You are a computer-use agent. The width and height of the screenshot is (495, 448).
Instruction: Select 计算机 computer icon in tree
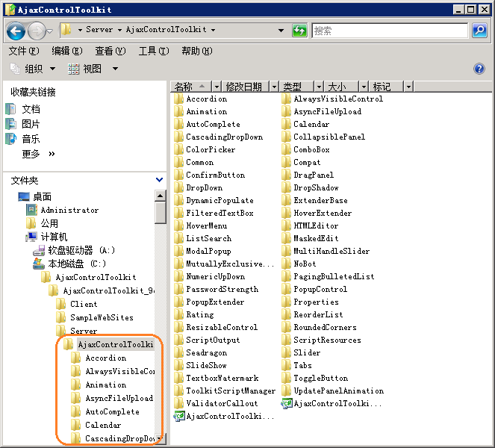[x=31, y=237]
